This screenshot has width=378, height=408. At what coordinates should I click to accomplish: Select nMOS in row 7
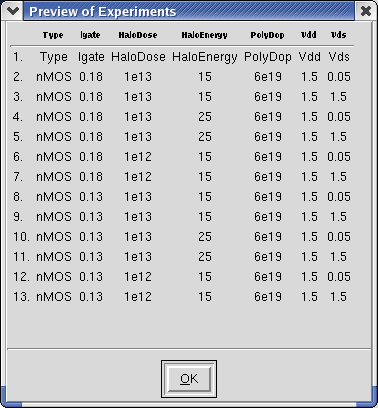(x=54, y=177)
